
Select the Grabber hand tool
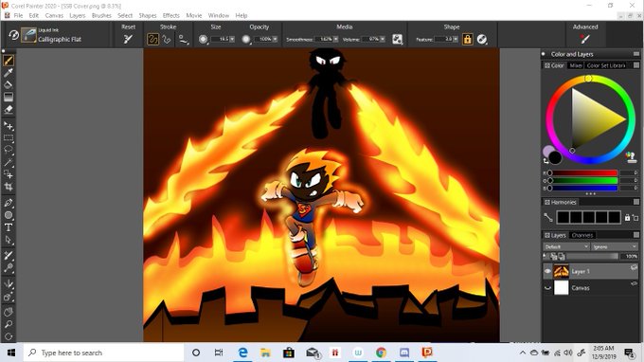coord(9,312)
